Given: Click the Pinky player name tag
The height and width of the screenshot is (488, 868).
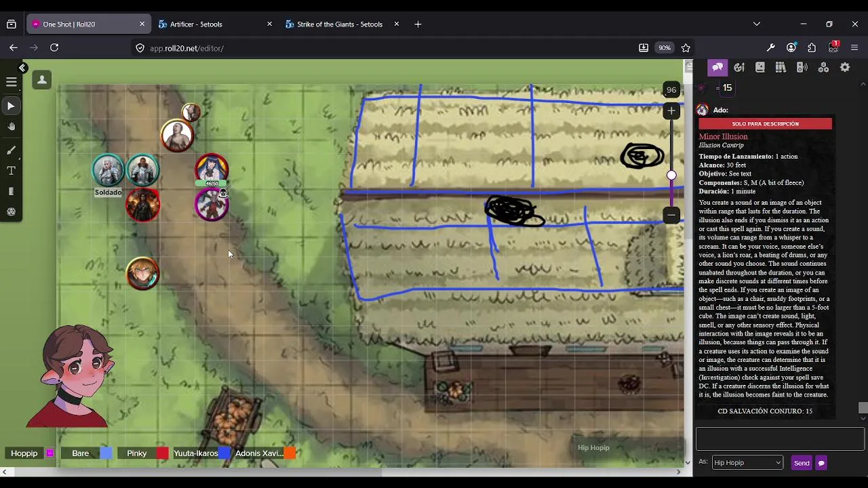Looking at the screenshot, I should pyautogui.click(x=136, y=453).
